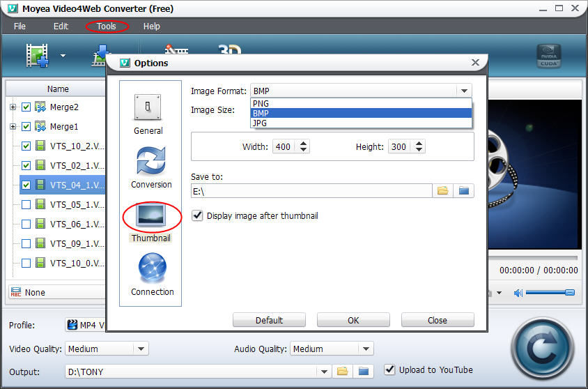Click the VTS_10_2 video file icon
Viewport: 588px width, 389px height.
click(x=40, y=146)
